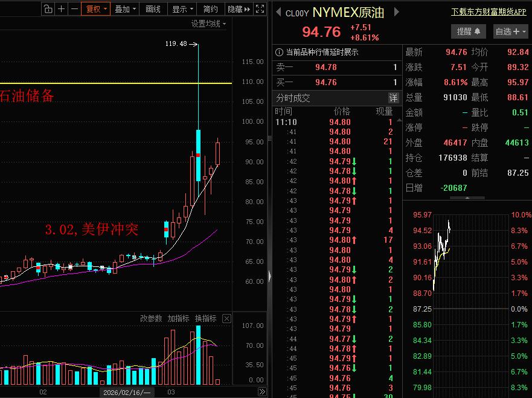The height and width of the screenshot is (398, 532).
Task: Go to previous contract with left arrow
Action: (x=278, y=13)
